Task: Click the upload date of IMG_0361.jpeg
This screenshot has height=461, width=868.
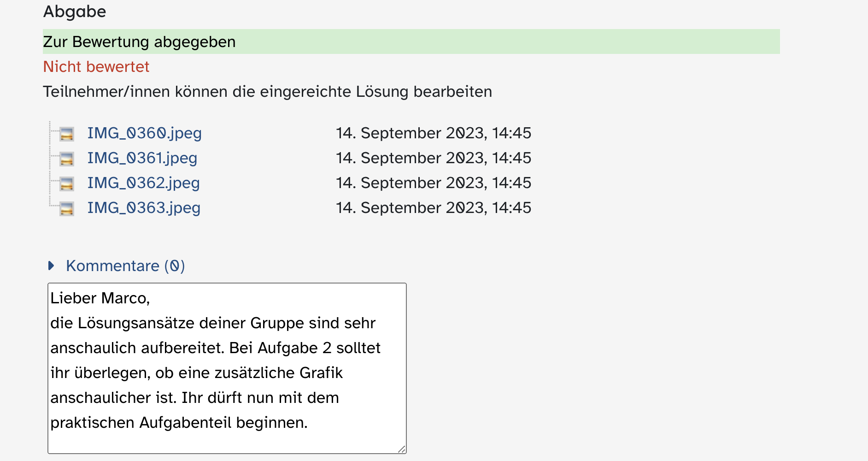Action: point(433,158)
